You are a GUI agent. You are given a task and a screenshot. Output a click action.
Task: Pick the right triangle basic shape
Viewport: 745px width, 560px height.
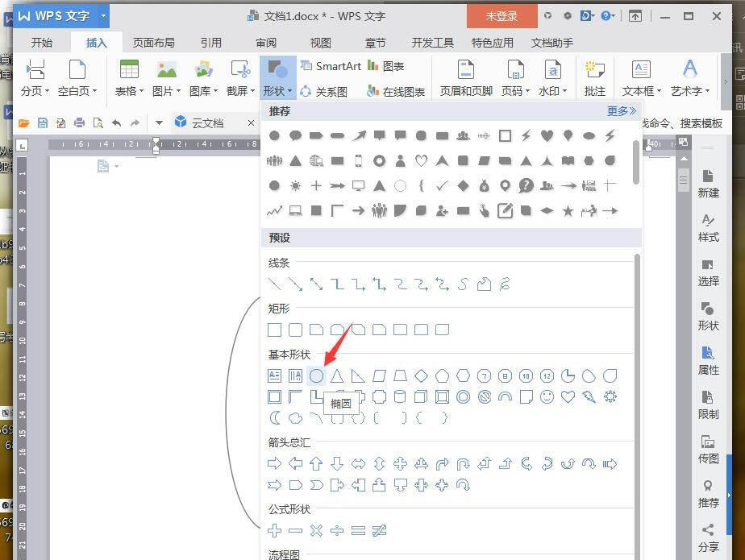point(358,375)
